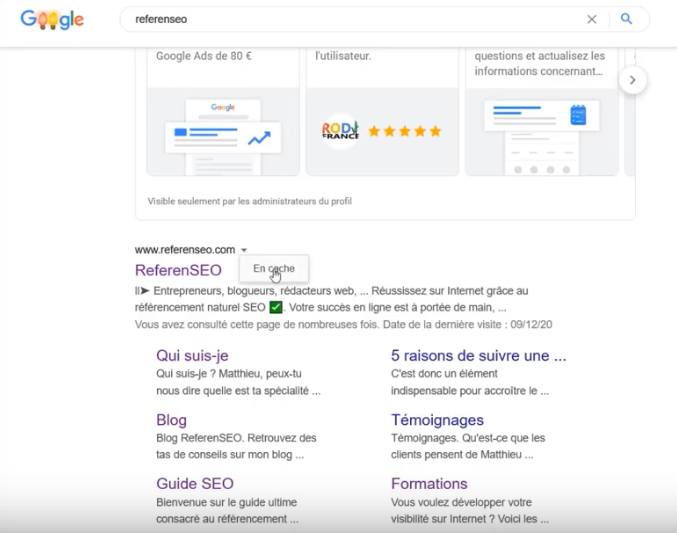Image resolution: width=677 pixels, height=533 pixels.
Task: Click the Google logo
Action: (52, 19)
